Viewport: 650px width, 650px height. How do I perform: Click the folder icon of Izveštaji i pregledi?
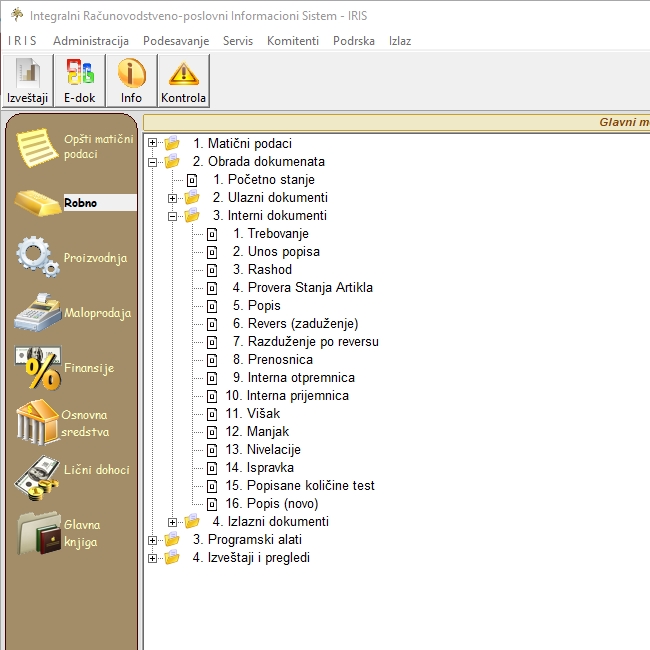[x=172, y=558]
